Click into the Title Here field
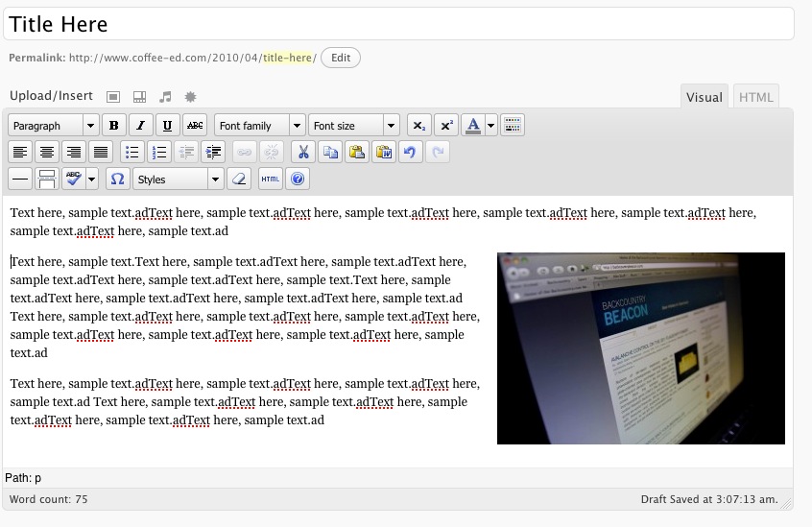The width and height of the screenshot is (812, 527). [398, 24]
